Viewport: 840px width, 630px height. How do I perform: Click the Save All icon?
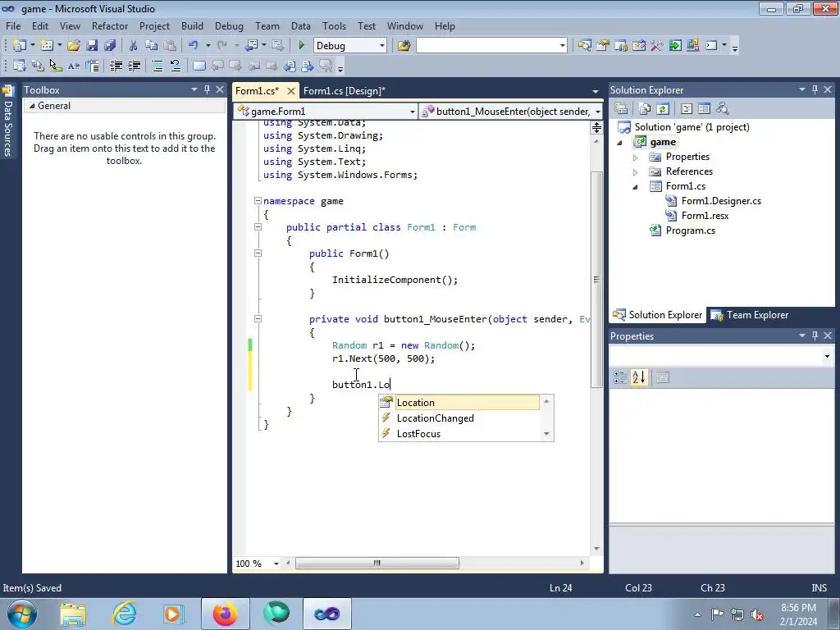[111, 46]
